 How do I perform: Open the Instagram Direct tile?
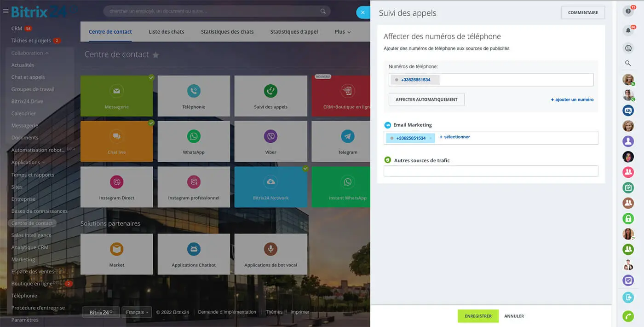[x=116, y=187]
